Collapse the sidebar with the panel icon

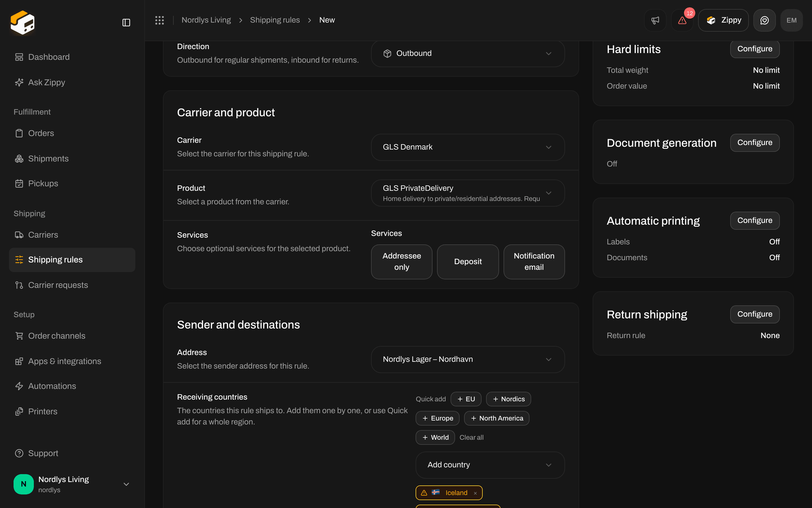click(126, 23)
